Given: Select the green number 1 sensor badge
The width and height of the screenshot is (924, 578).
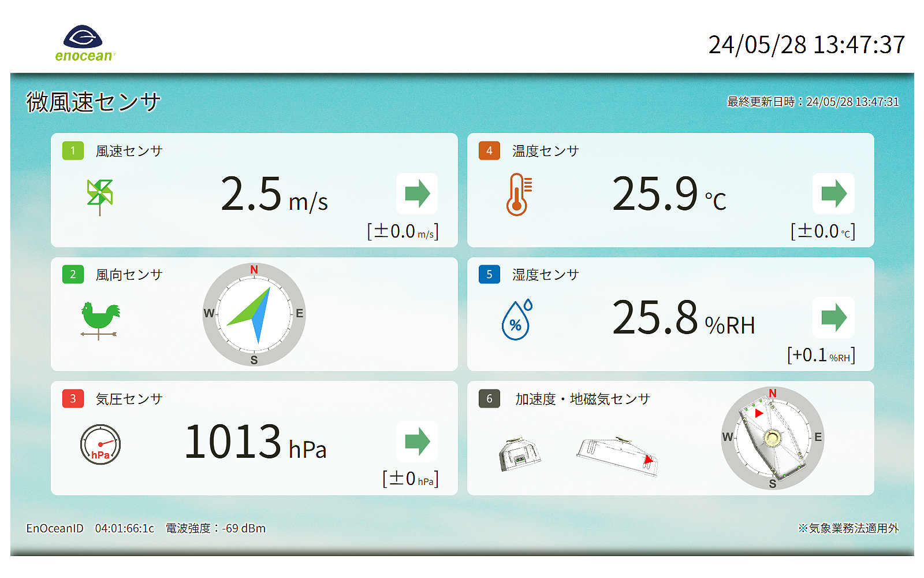Looking at the screenshot, I should (x=73, y=151).
